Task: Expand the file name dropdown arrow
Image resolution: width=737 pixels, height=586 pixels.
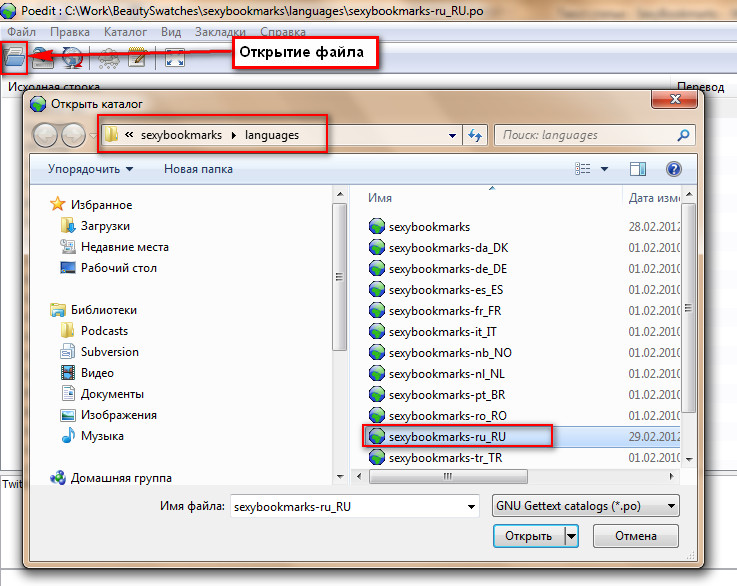Action: pyautogui.click(x=471, y=507)
